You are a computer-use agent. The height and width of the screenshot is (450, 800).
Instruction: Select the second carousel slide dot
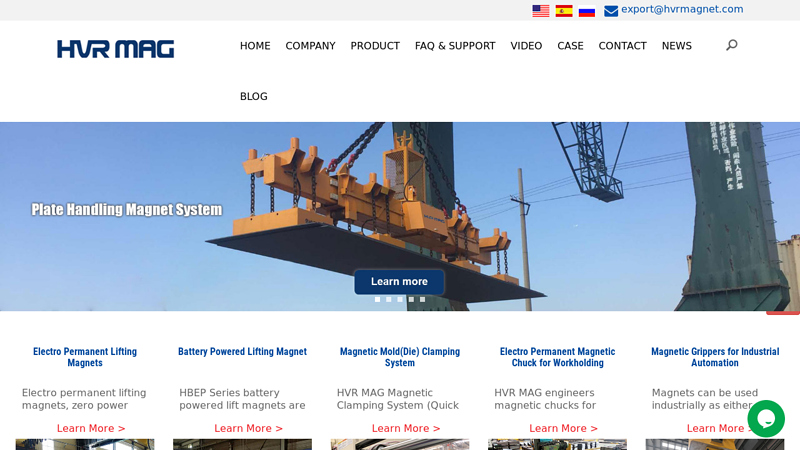coord(389,299)
